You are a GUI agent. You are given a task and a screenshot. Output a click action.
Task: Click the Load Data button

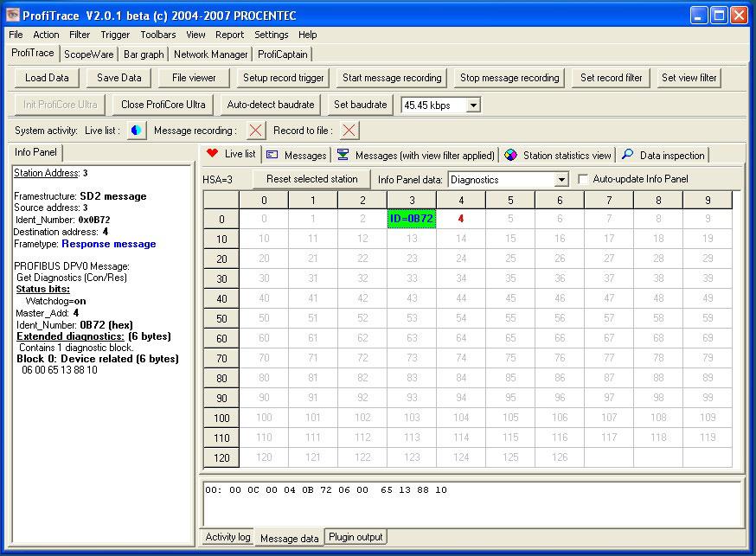coord(47,78)
